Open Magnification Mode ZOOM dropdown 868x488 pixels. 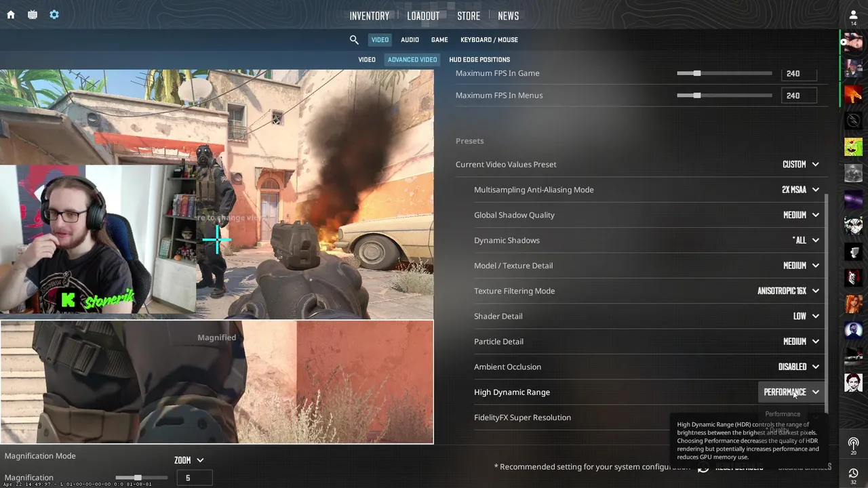(189, 460)
